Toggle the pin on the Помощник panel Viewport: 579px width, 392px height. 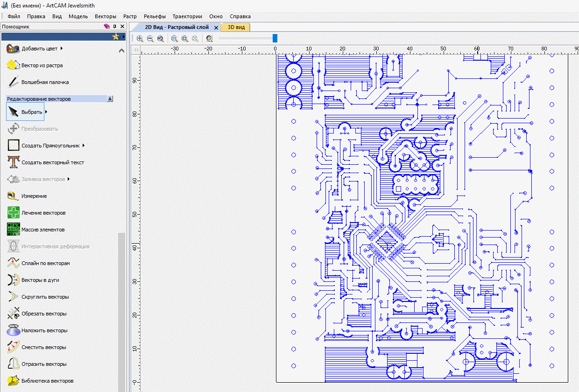pyautogui.click(x=115, y=27)
